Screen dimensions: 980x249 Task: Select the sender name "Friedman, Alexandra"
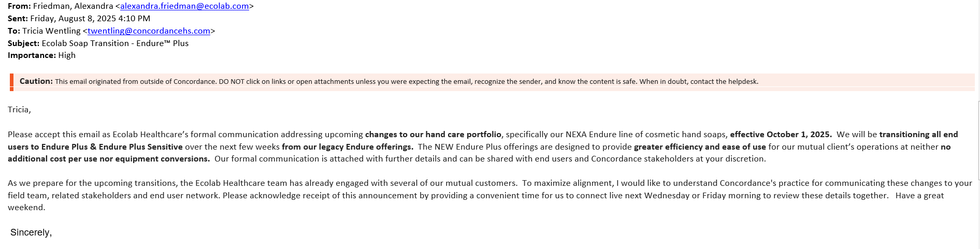[73, 6]
